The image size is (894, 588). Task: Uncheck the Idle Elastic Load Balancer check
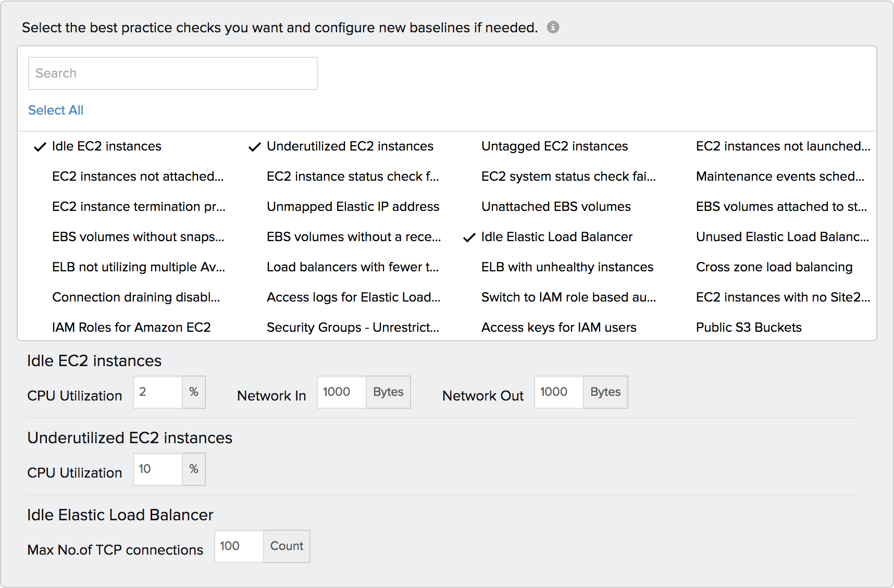(x=556, y=237)
